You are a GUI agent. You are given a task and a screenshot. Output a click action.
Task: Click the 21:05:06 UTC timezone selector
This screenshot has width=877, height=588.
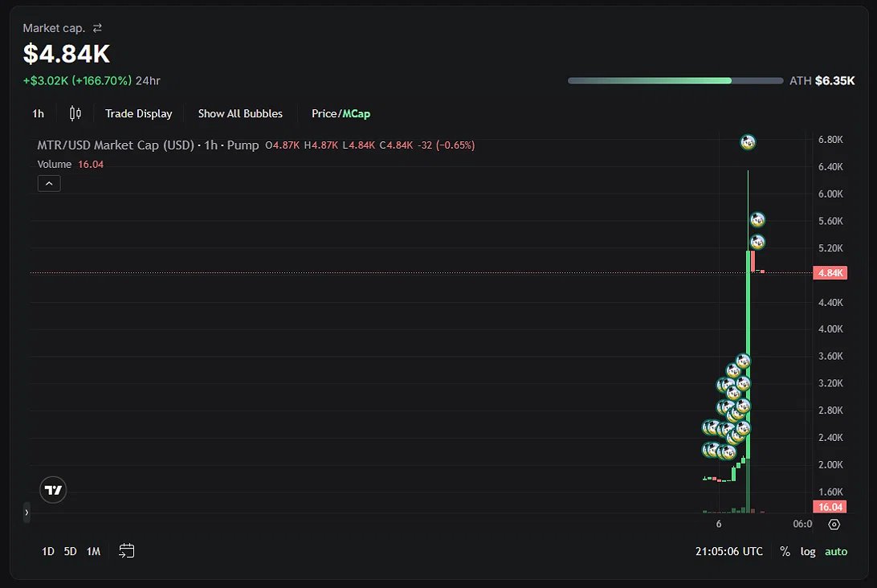tap(728, 552)
